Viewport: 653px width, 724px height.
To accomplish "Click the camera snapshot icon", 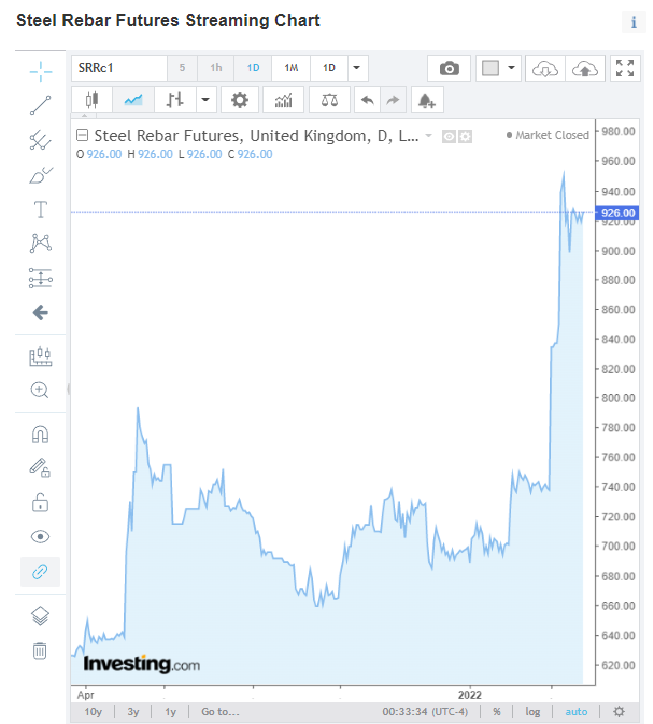I will point(449,68).
